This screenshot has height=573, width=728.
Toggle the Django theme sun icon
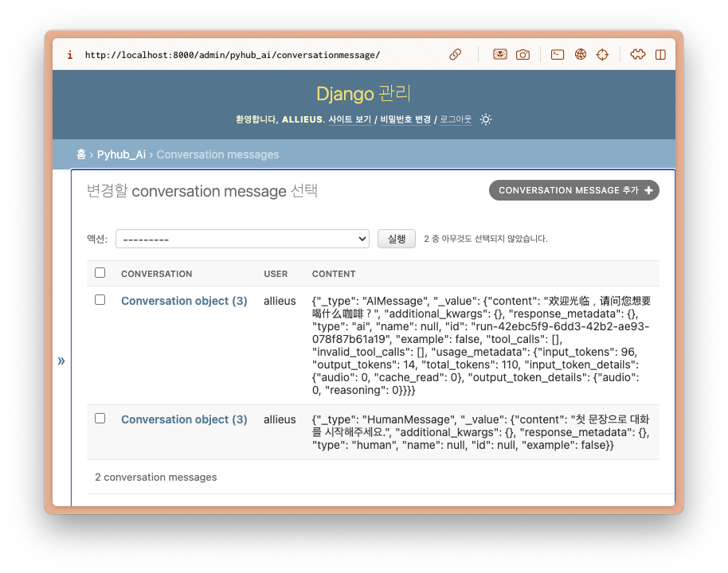point(486,119)
